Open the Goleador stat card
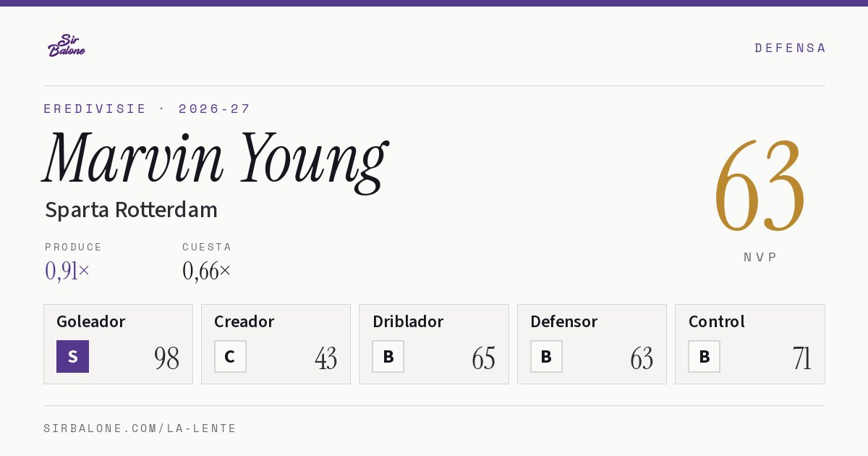Viewport: 868px width, 456px height. tap(118, 344)
